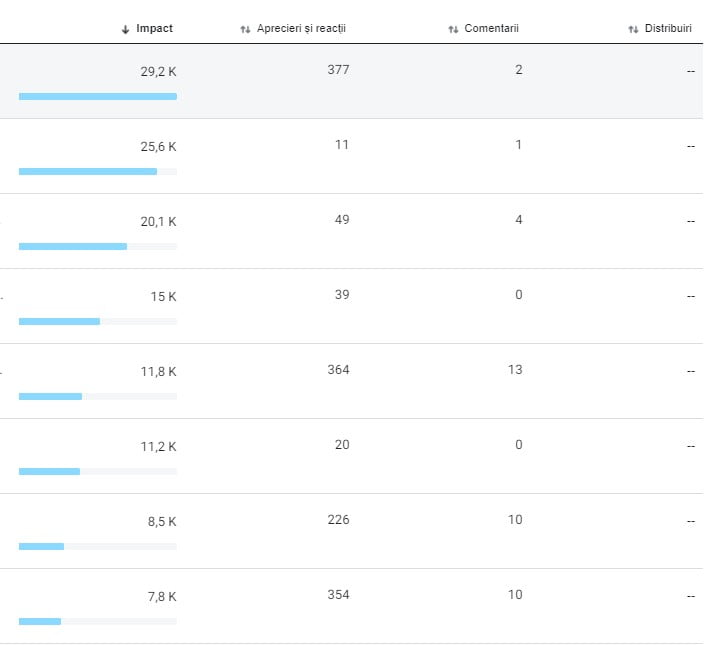Select the 226 reactions count
Screen dimensions: 723x645
338,520
